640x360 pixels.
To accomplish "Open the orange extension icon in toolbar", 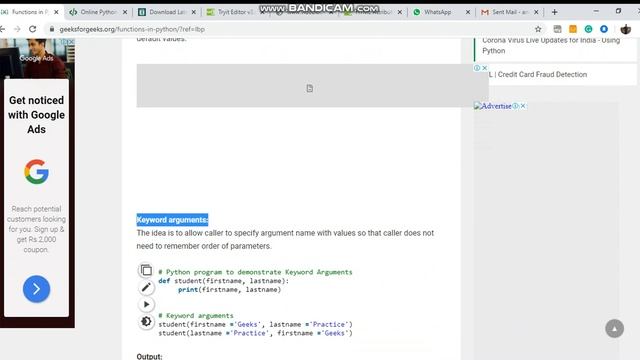I will (573, 29).
